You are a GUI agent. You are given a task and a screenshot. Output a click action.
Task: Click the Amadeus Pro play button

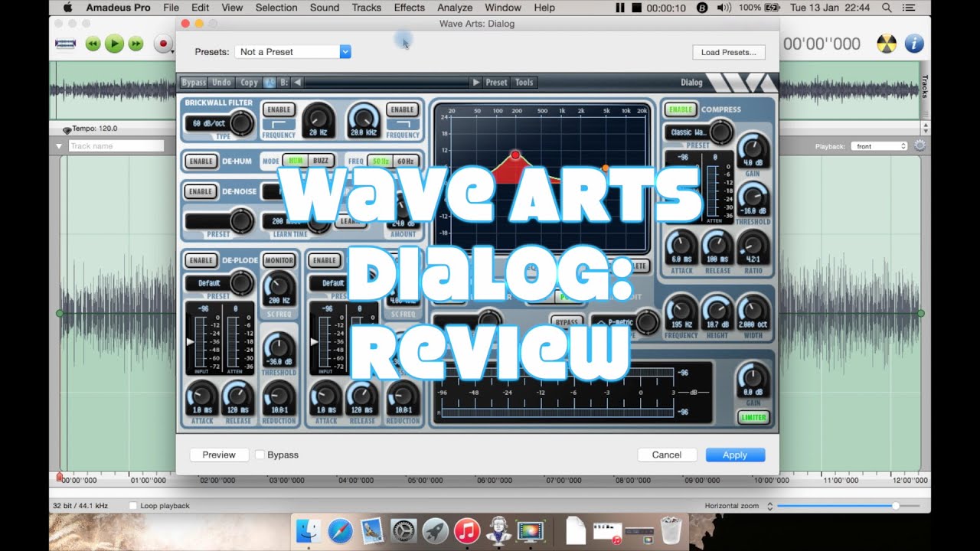[x=114, y=44]
